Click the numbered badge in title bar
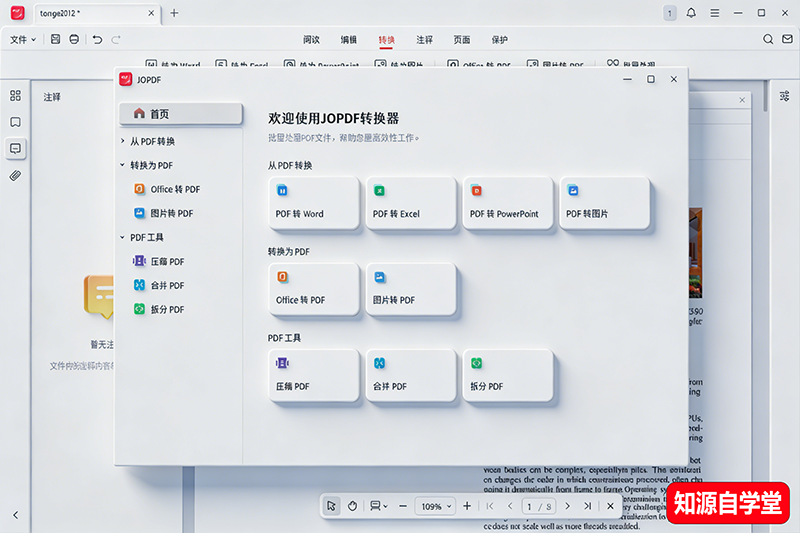 coord(669,13)
